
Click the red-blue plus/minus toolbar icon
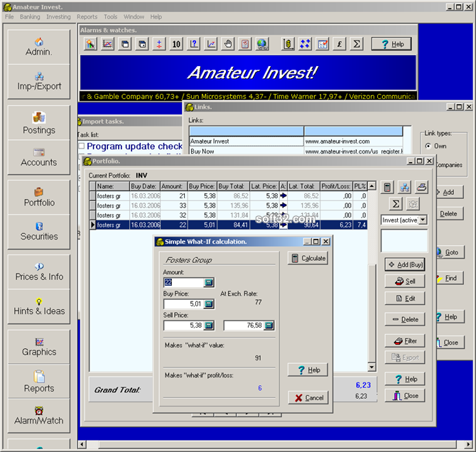pyautogui.click(x=159, y=44)
